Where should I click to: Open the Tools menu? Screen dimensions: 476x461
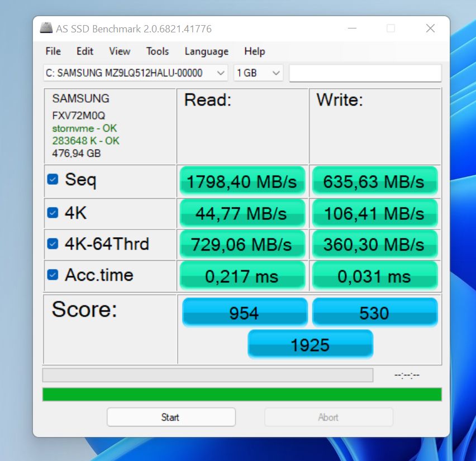[x=158, y=51]
